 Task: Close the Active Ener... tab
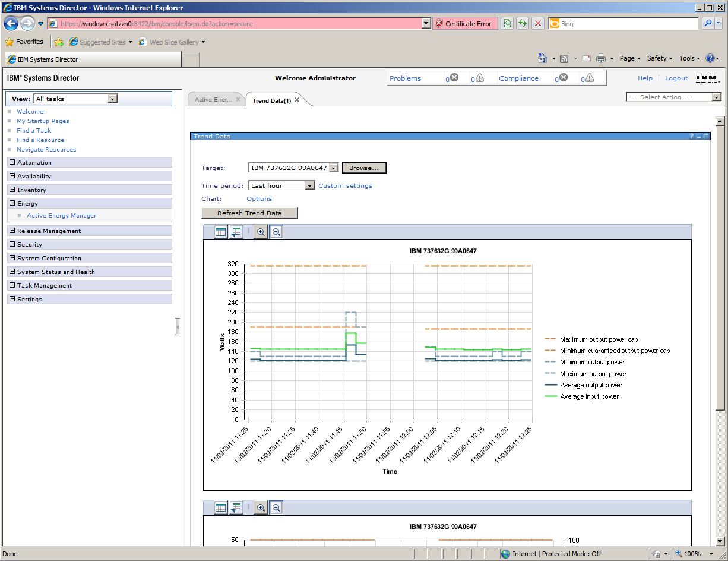pyautogui.click(x=238, y=99)
